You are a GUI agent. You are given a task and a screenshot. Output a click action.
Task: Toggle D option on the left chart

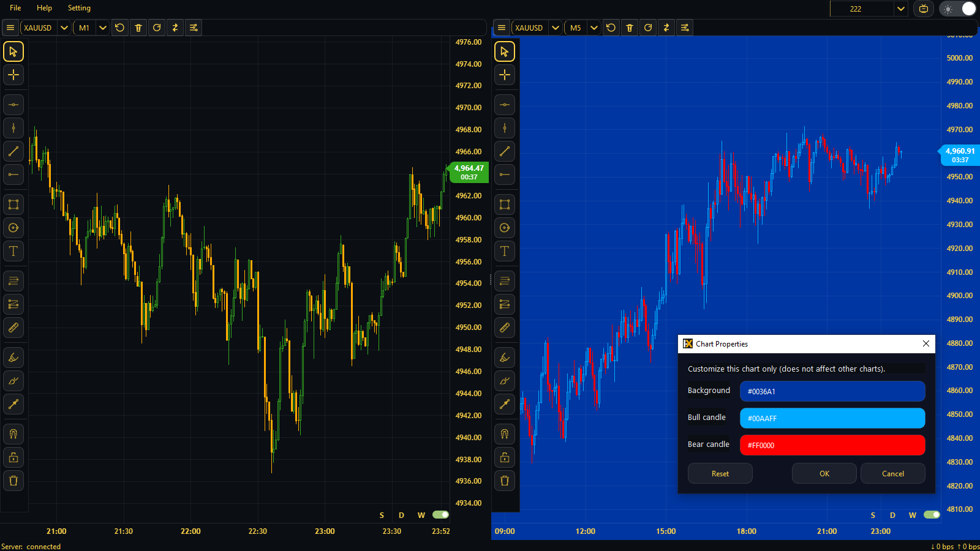(401, 515)
